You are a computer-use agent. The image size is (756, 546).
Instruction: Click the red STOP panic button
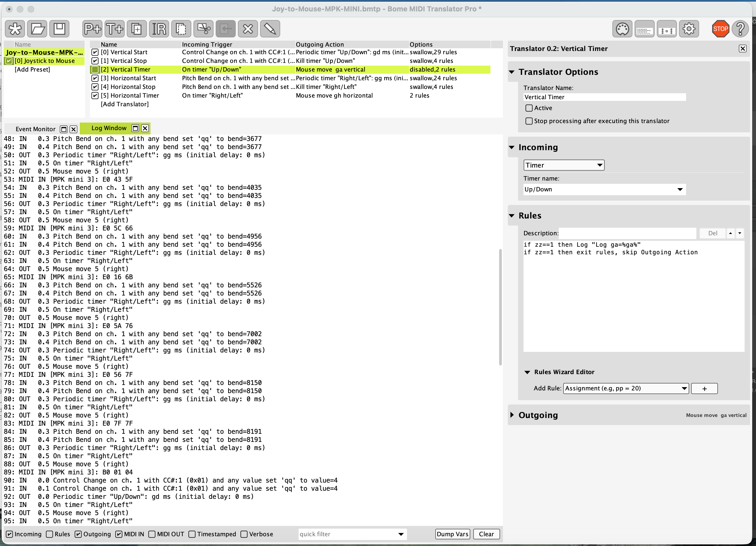(x=720, y=29)
